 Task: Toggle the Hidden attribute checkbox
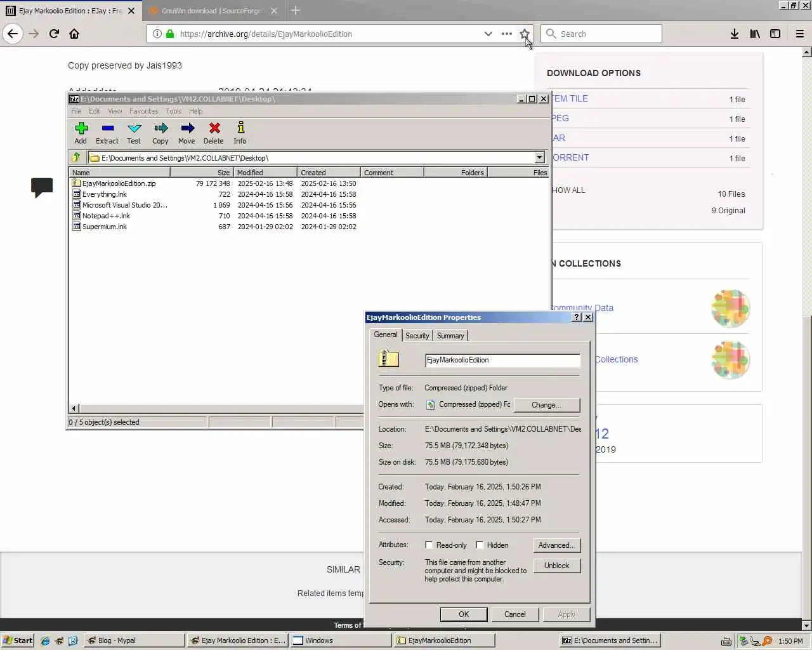pyautogui.click(x=480, y=545)
